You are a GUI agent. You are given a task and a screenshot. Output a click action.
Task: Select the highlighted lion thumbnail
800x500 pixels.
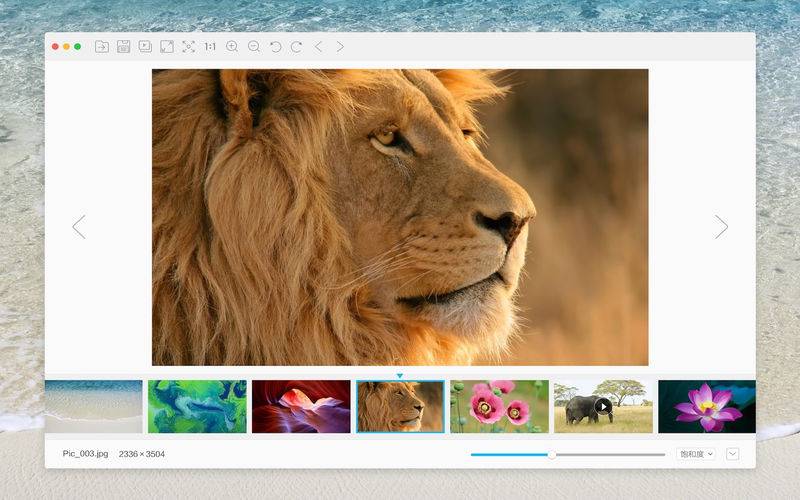[x=401, y=407]
